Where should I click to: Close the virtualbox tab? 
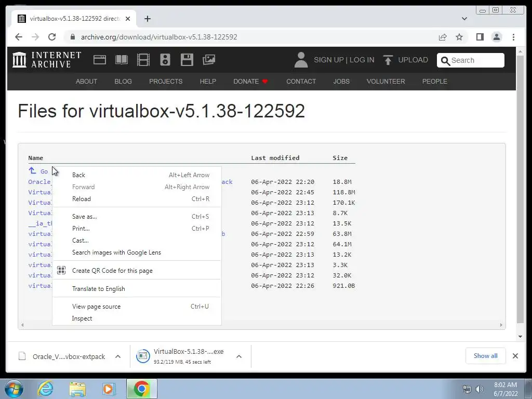pyautogui.click(x=128, y=19)
